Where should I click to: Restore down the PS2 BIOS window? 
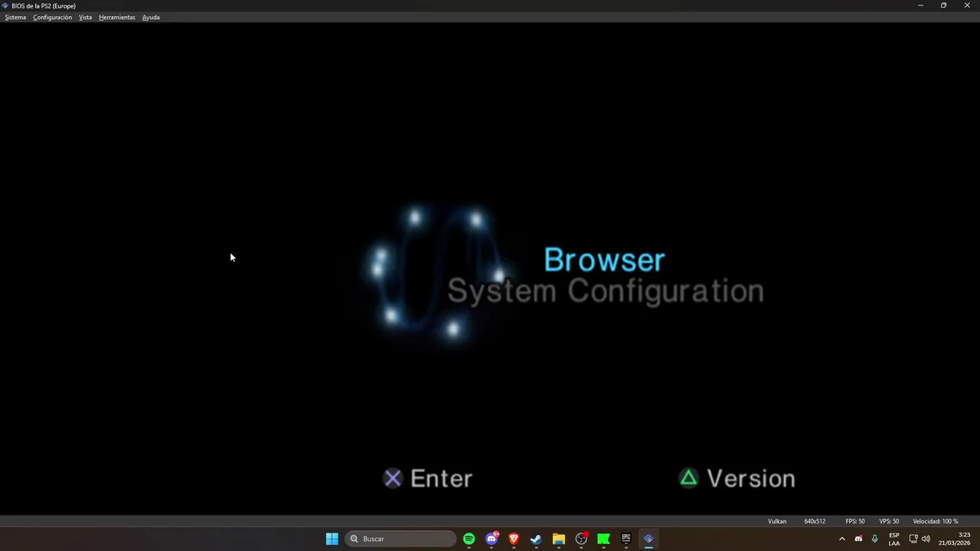click(x=943, y=5)
